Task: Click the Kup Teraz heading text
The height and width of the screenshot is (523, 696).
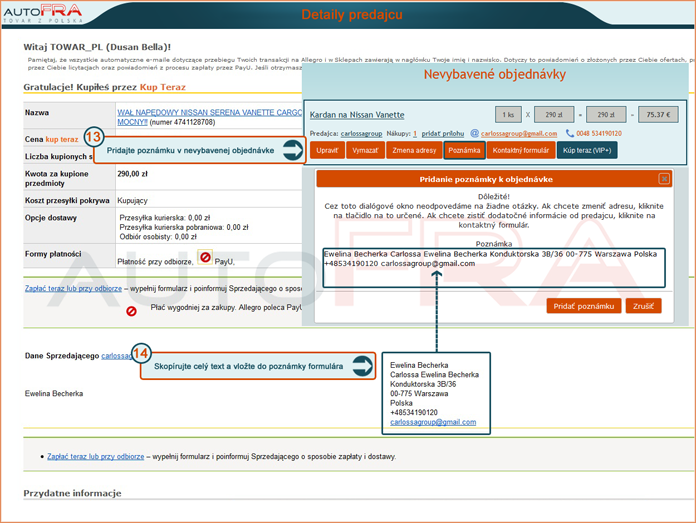Action: [x=162, y=87]
